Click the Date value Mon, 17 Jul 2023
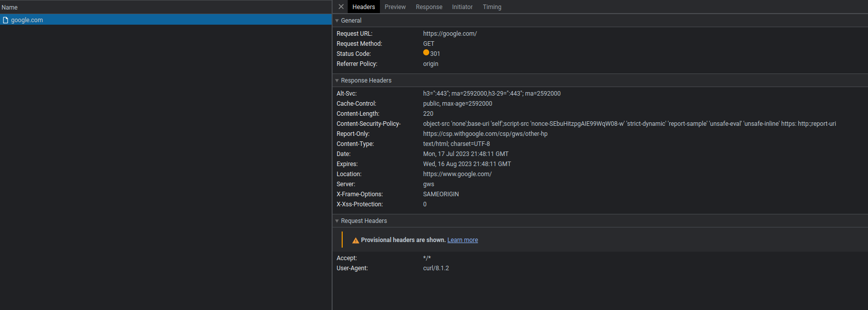Image resolution: width=868 pixels, height=310 pixels. (465, 154)
